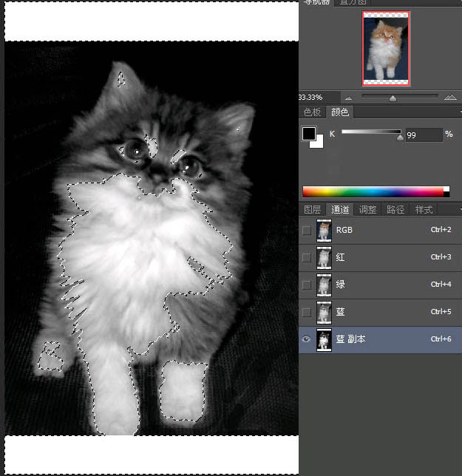Click the zoom out small mountains icon
Image resolution: width=462 pixels, height=476 pixels.
click(347, 98)
